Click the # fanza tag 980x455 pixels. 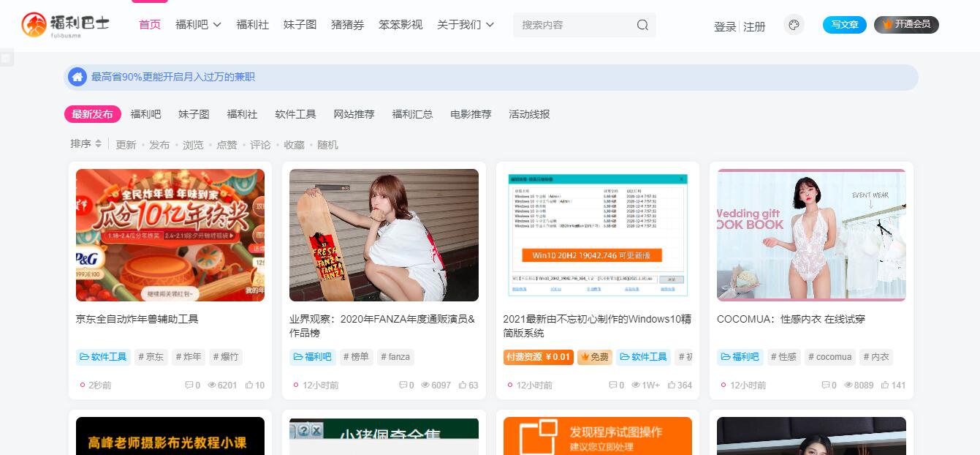(x=397, y=357)
